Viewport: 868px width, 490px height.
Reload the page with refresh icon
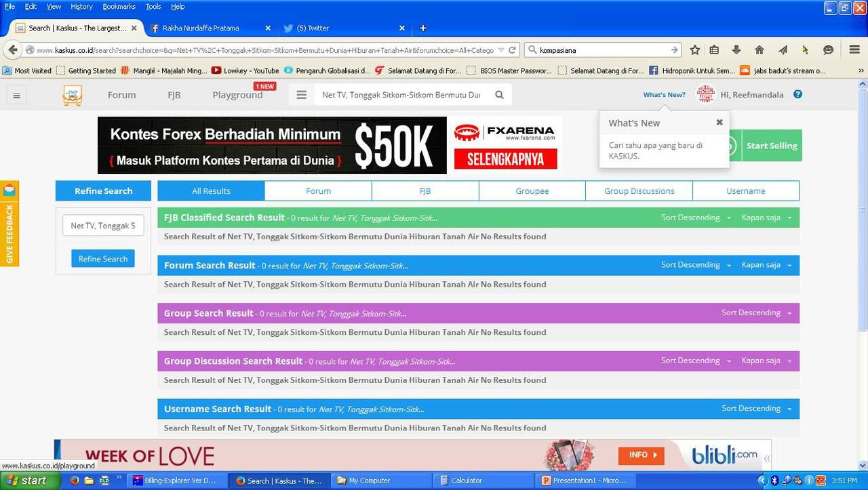click(x=513, y=49)
